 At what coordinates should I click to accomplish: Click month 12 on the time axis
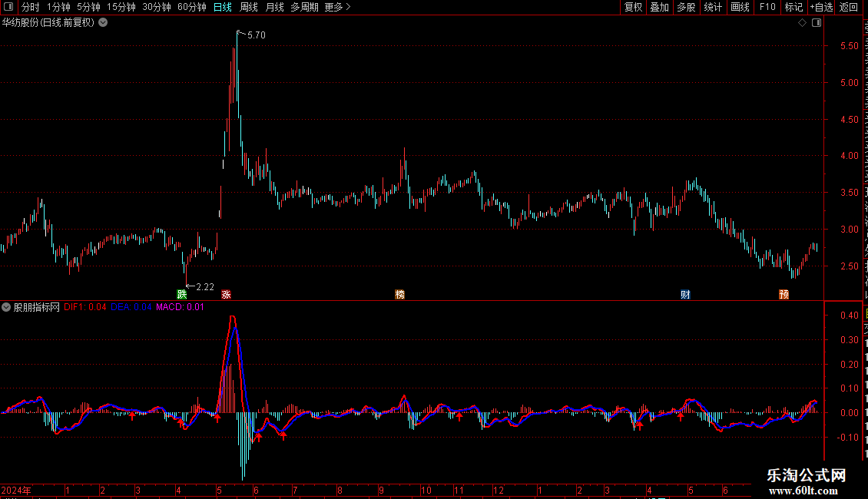point(499,490)
